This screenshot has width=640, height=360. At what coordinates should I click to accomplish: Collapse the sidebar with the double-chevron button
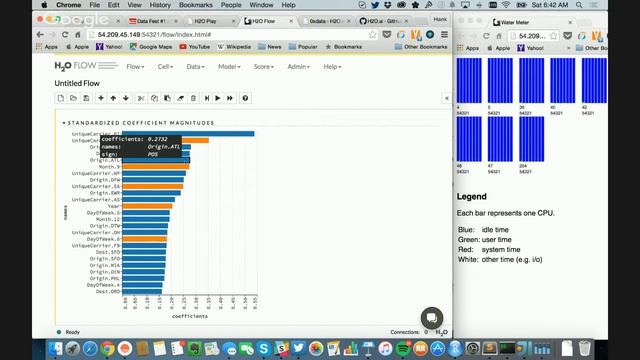[x=447, y=98]
